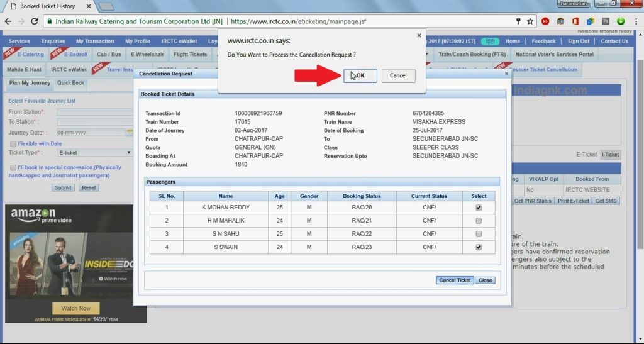Click the green download arrow extension icon

point(621,21)
